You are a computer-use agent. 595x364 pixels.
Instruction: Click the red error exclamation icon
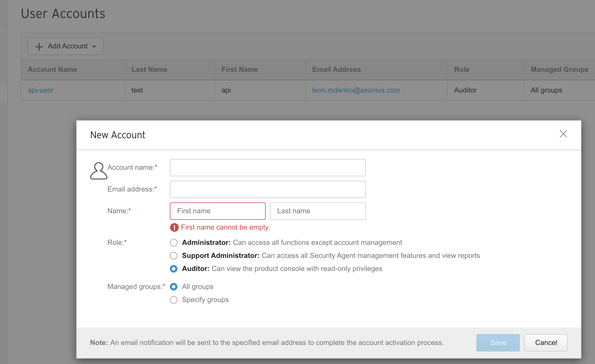(174, 227)
